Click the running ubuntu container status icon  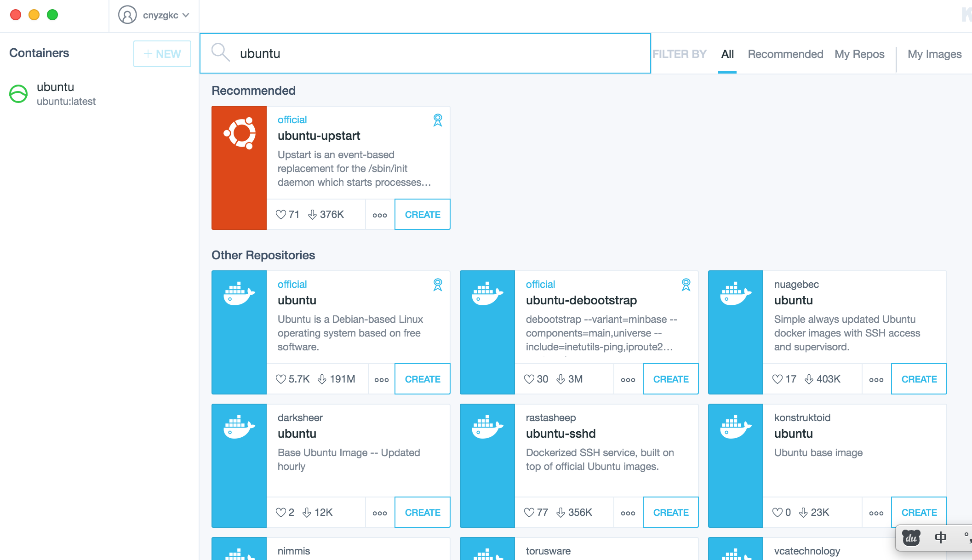[x=18, y=94]
